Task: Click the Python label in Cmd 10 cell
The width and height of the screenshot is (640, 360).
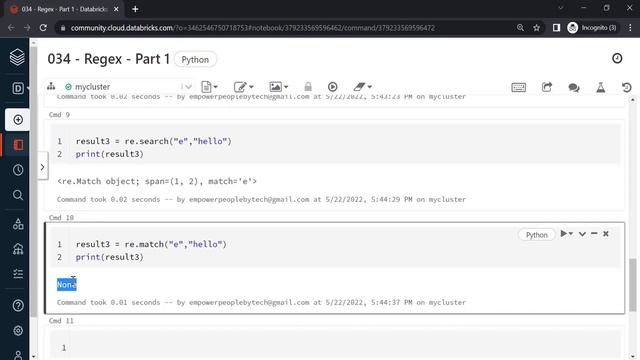Action: pyautogui.click(x=536, y=235)
